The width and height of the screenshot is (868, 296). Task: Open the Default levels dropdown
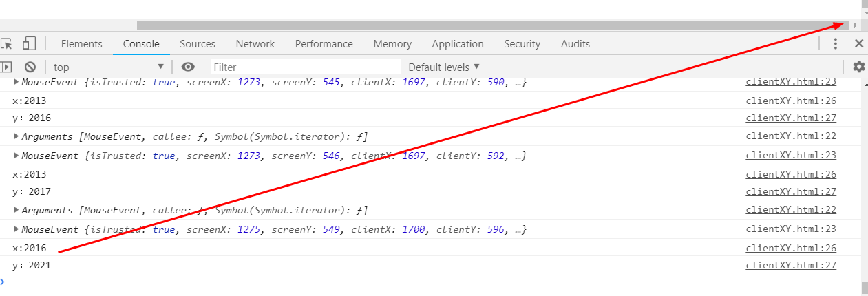tap(444, 67)
